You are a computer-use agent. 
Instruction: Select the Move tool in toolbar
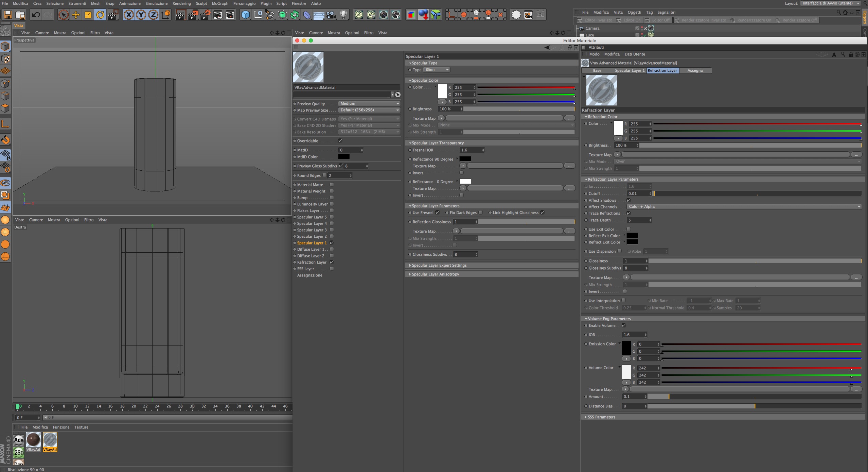[76, 15]
